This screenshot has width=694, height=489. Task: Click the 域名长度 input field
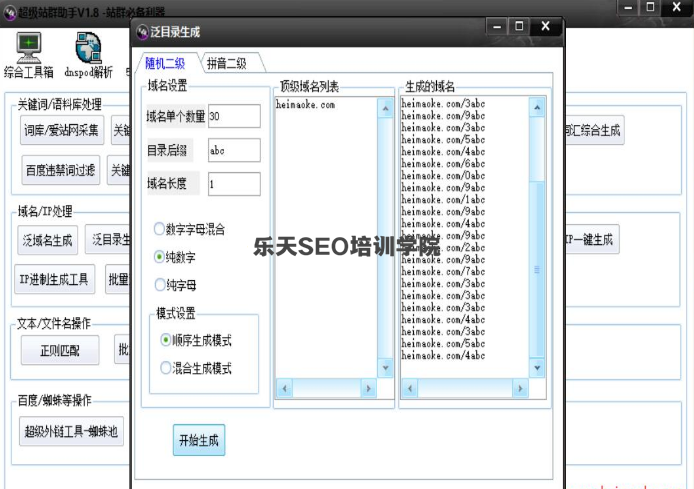pos(234,184)
